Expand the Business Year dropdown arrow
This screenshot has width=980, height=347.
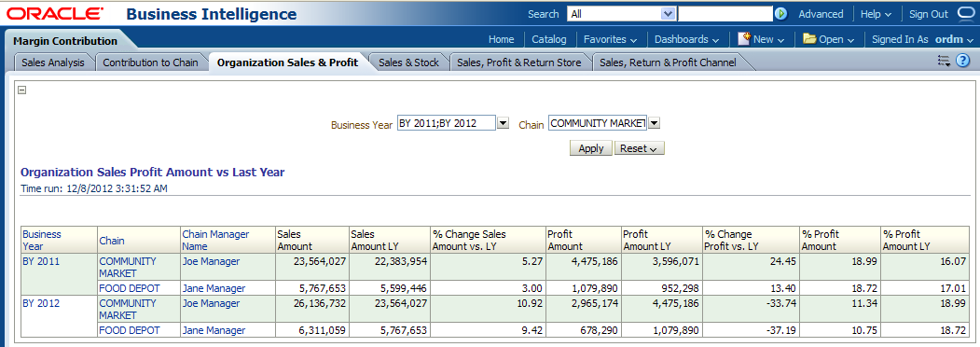tap(504, 123)
